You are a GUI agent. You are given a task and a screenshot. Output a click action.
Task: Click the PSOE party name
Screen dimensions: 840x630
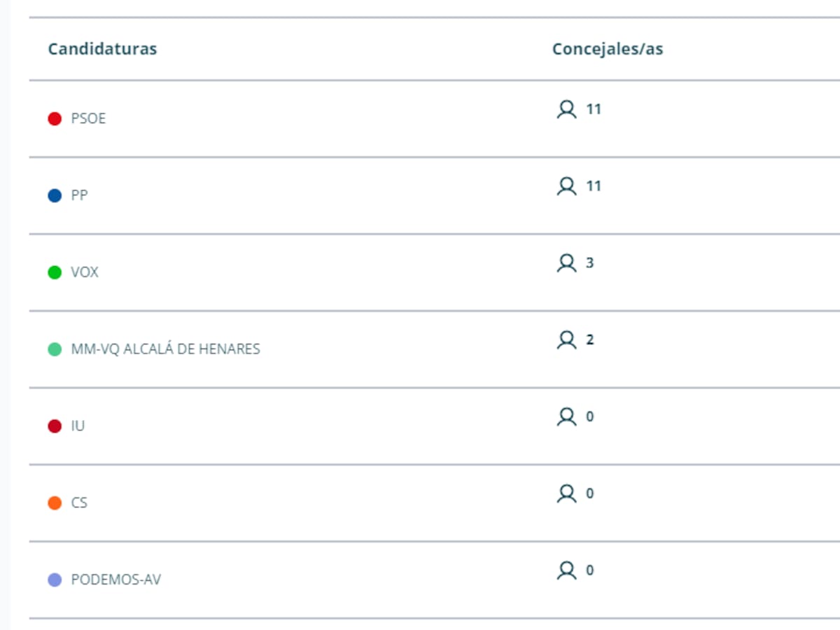88,119
